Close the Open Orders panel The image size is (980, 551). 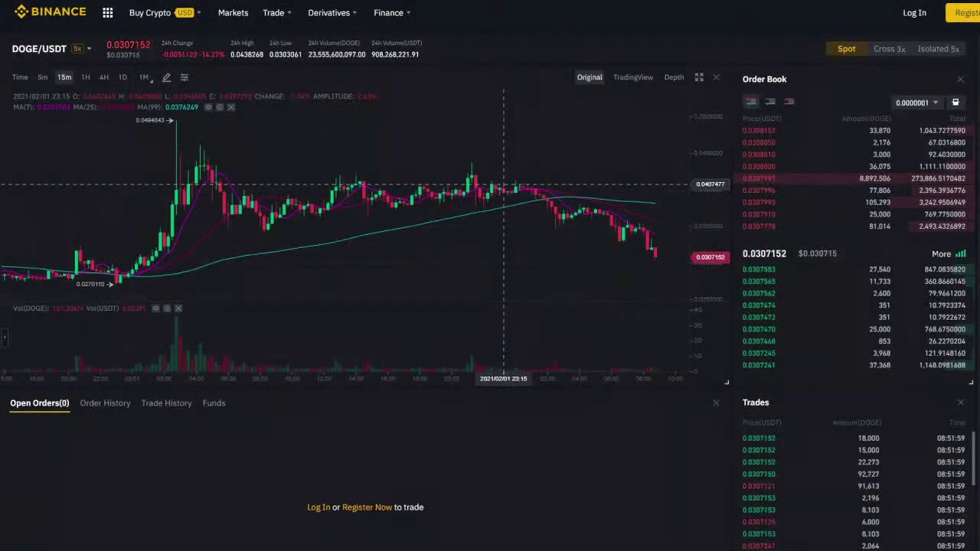click(717, 403)
